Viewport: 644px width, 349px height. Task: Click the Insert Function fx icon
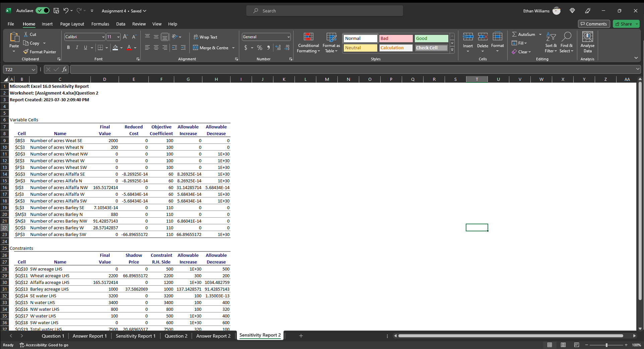64,69
